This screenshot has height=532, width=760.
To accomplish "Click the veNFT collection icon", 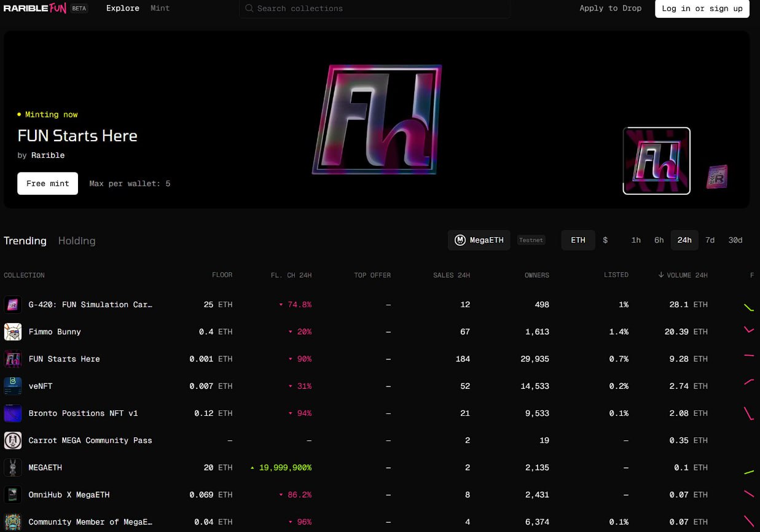I will (x=13, y=386).
